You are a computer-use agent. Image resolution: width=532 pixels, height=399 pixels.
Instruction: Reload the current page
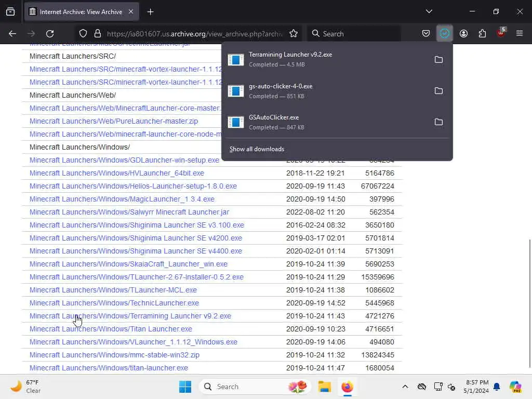click(x=50, y=34)
